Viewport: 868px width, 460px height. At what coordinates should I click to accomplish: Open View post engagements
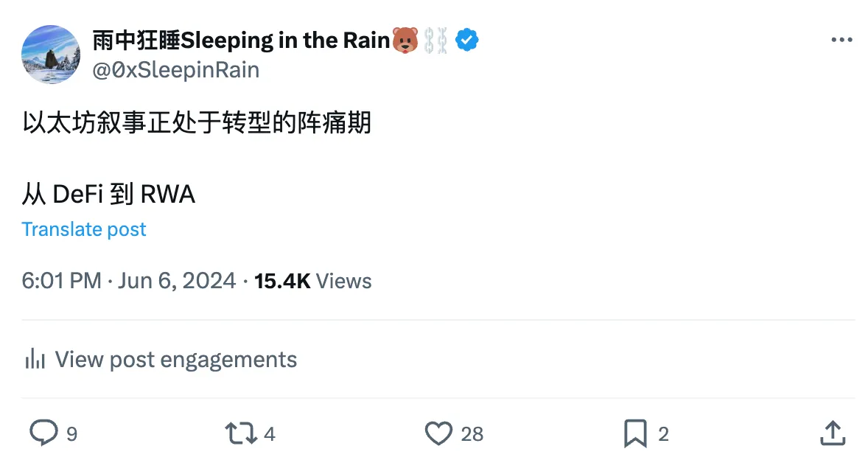click(175, 360)
